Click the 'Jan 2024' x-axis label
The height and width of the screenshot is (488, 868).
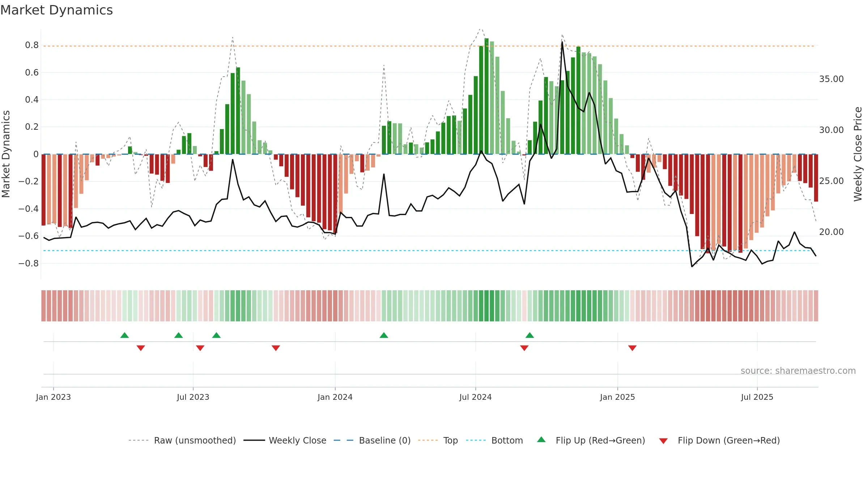(335, 397)
